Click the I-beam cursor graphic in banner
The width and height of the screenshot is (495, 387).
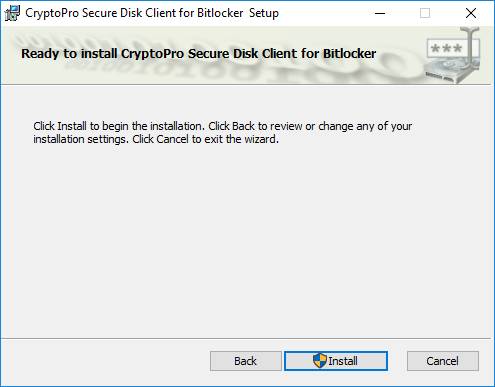pyautogui.click(x=470, y=47)
